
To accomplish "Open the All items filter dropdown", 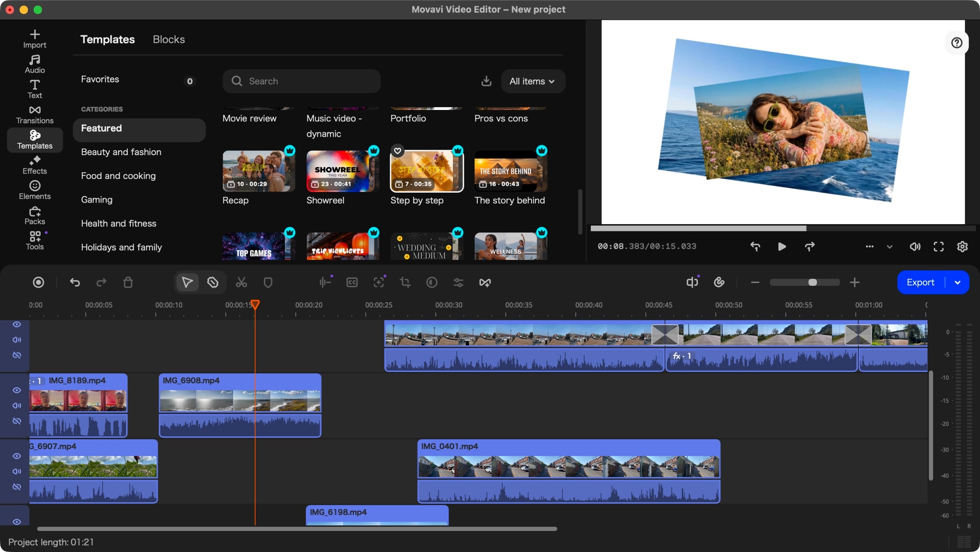I will click(532, 81).
